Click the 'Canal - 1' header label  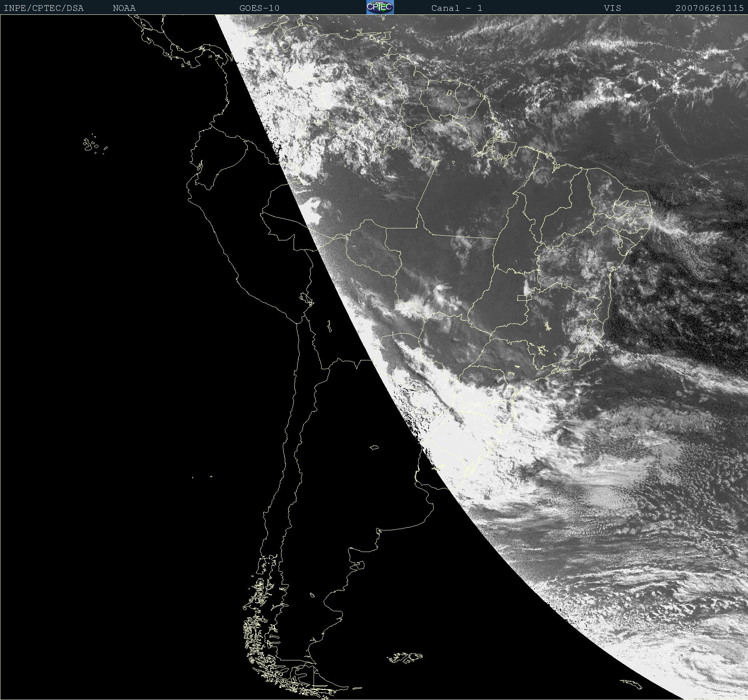[457, 8]
